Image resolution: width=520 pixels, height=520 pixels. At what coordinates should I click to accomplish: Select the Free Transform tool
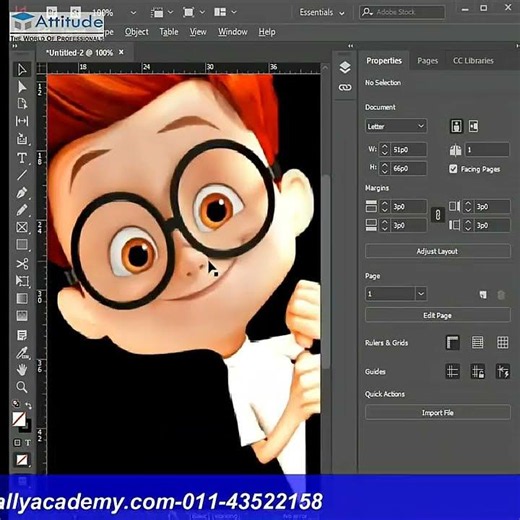(22, 281)
